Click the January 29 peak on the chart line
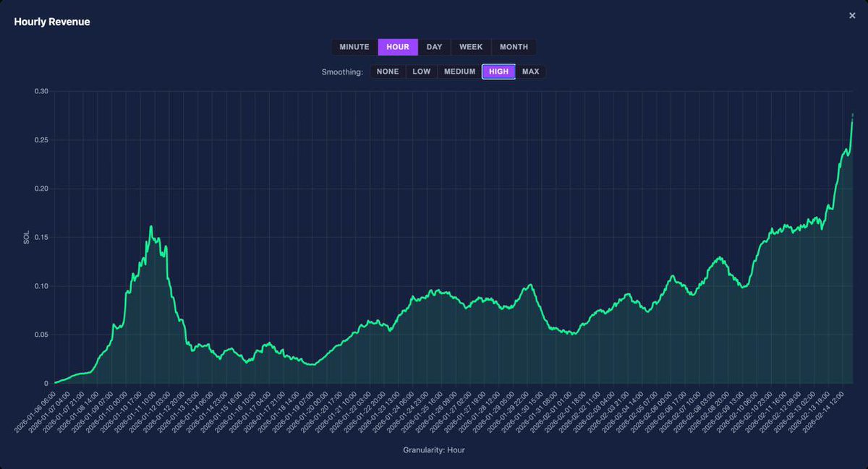Image resolution: width=868 pixels, height=469 pixels. point(531,285)
